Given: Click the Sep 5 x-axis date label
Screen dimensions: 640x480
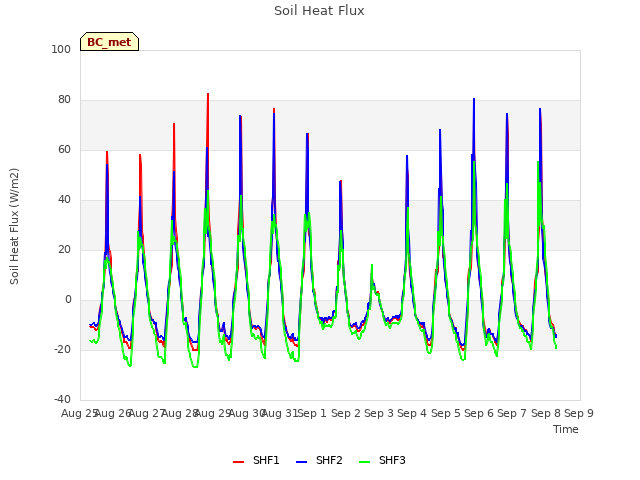Looking at the screenshot, I should (x=446, y=413).
